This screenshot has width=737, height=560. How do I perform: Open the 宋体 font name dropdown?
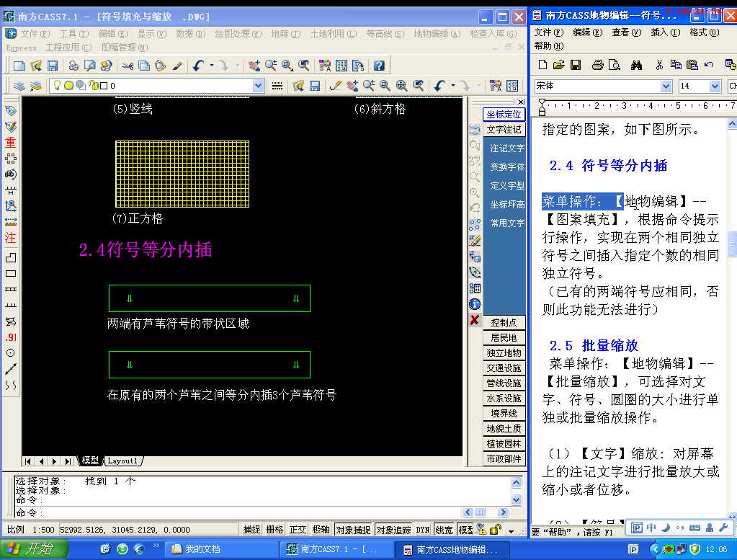666,86
